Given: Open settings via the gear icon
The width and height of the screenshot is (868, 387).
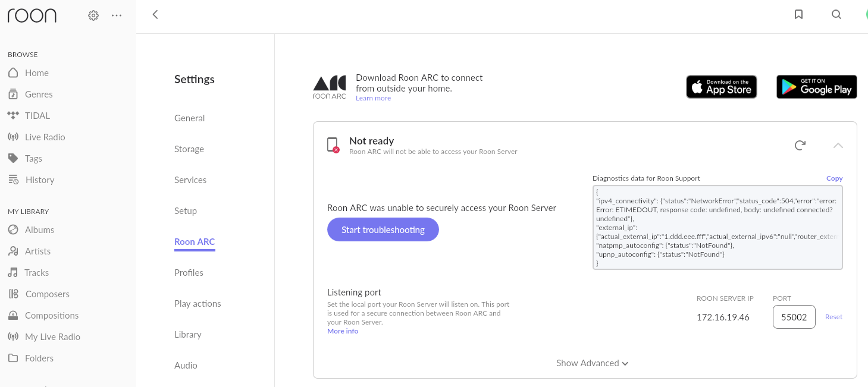Looking at the screenshot, I should click(93, 15).
